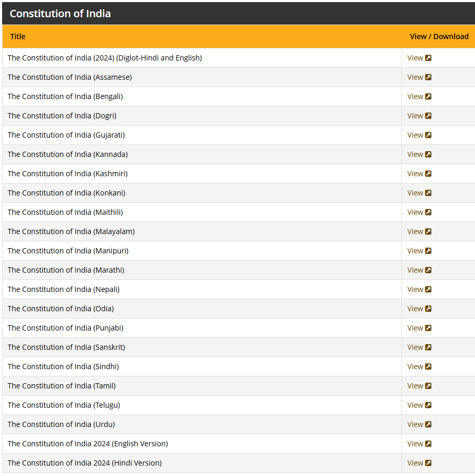The height and width of the screenshot is (476, 475).
Task: Click the Kashmiri row's external-link icon
Action: point(428,174)
